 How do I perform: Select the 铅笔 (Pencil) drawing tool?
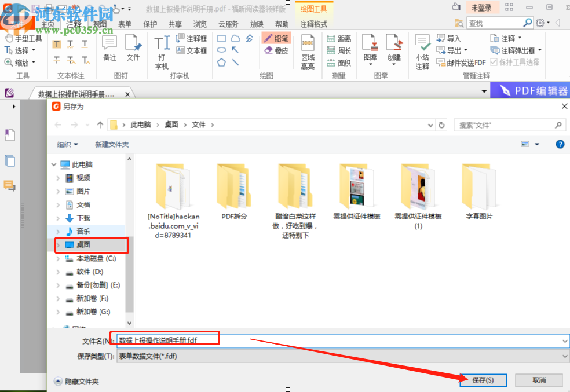click(x=277, y=38)
